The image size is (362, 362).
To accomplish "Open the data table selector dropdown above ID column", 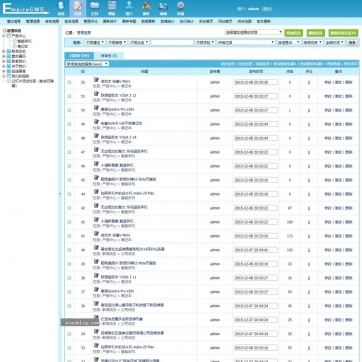I will coord(87,64).
